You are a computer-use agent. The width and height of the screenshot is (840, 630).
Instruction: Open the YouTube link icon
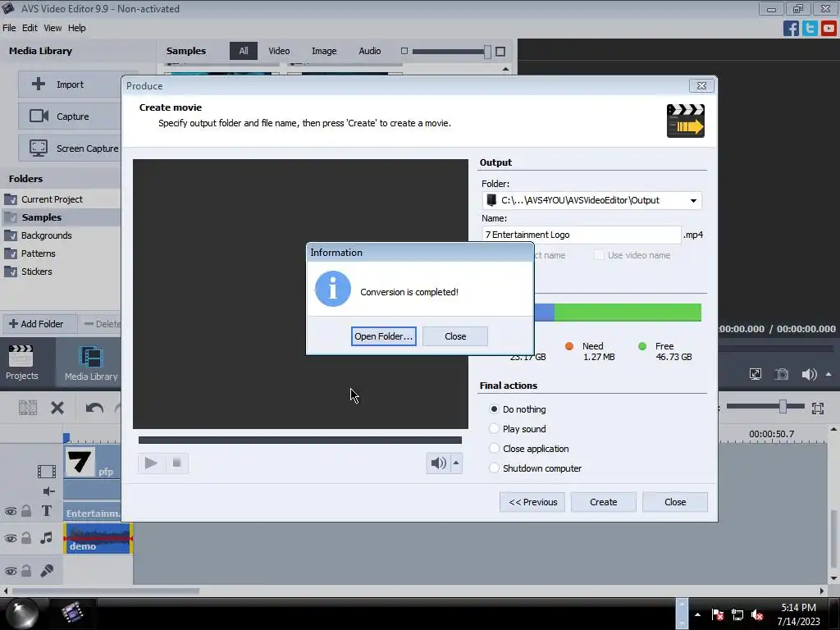(829, 29)
